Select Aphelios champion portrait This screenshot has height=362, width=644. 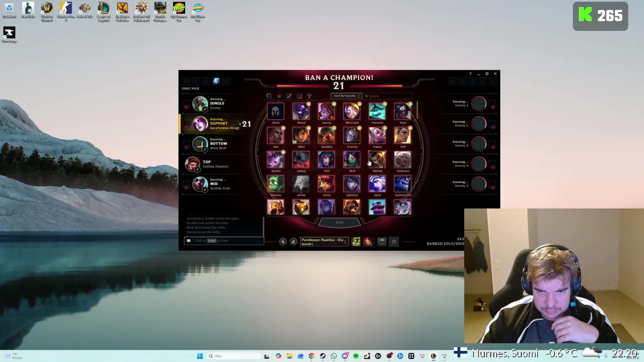point(352,184)
